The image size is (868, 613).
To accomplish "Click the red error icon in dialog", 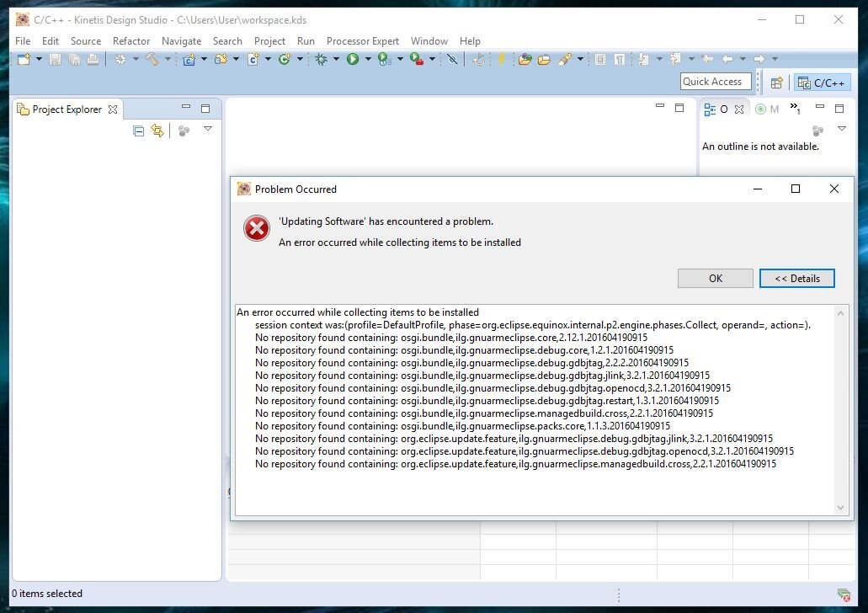I will 256,228.
